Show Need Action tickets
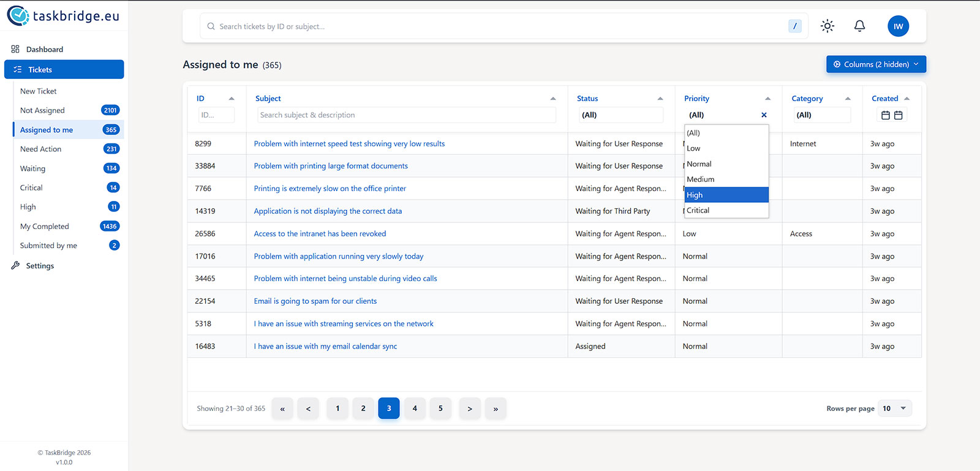The height and width of the screenshot is (471, 980). 69,149
